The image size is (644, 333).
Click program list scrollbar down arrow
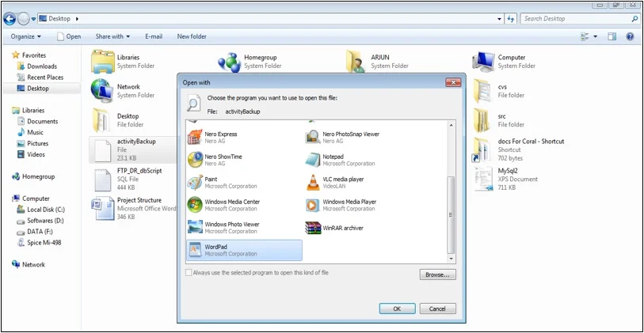[451, 259]
